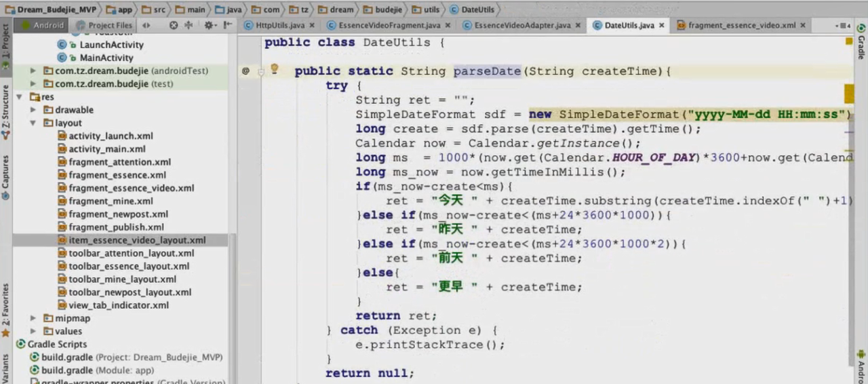Select fragment_mine.xml file
This screenshot has width=868, height=384.
(105, 201)
